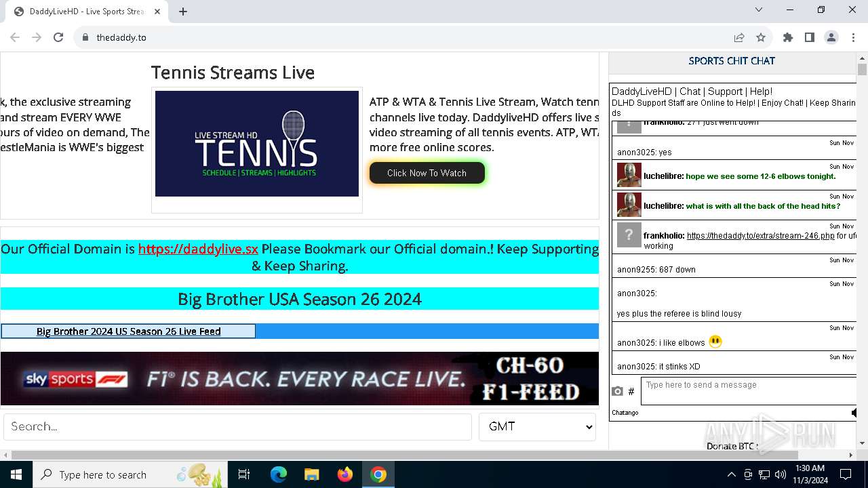The image size is (868, 488).
Task: Open Big Brother 2024 US Season 26 Live Feed
Action: click(129, 331)
